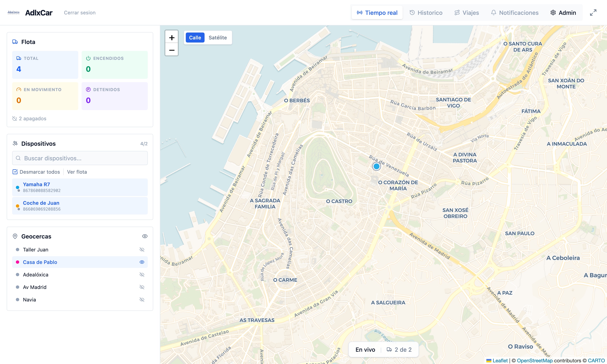Screen dimensions: 607x364
Task: Zoom in on the map
Action: coord(172,38)
